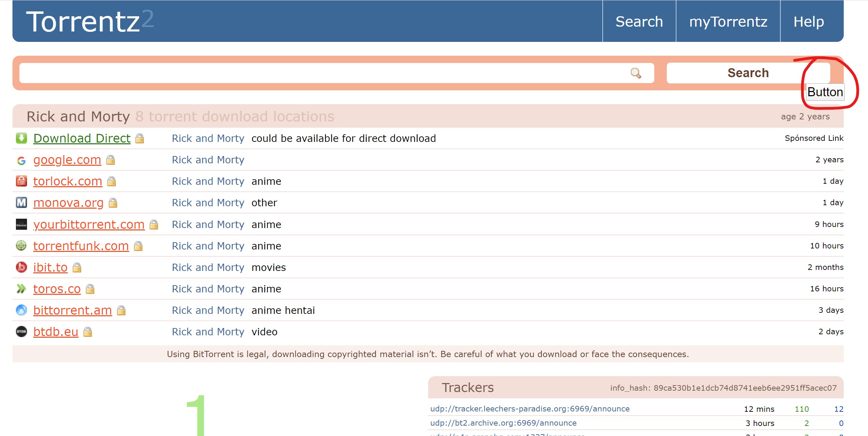The image size is (868, 436).
Task: Click the red torlock.com site icon
Action: (21, 181)
